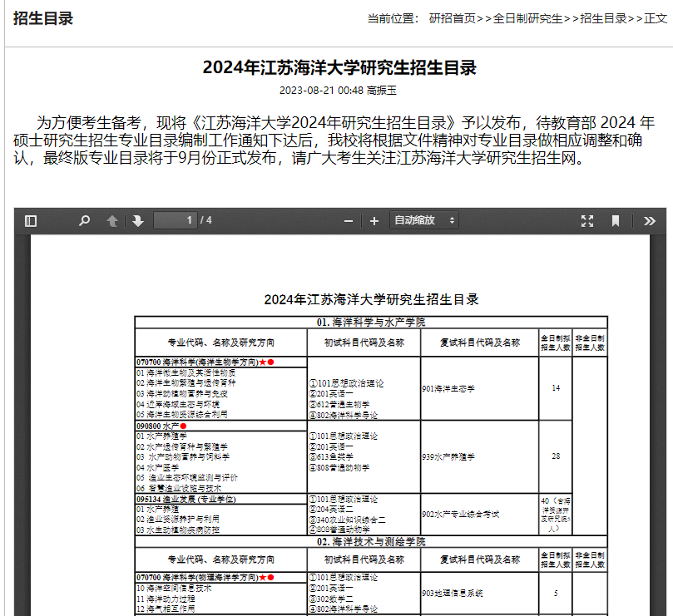Click the 01. 海洋科学与水产学院 section header

371,323
